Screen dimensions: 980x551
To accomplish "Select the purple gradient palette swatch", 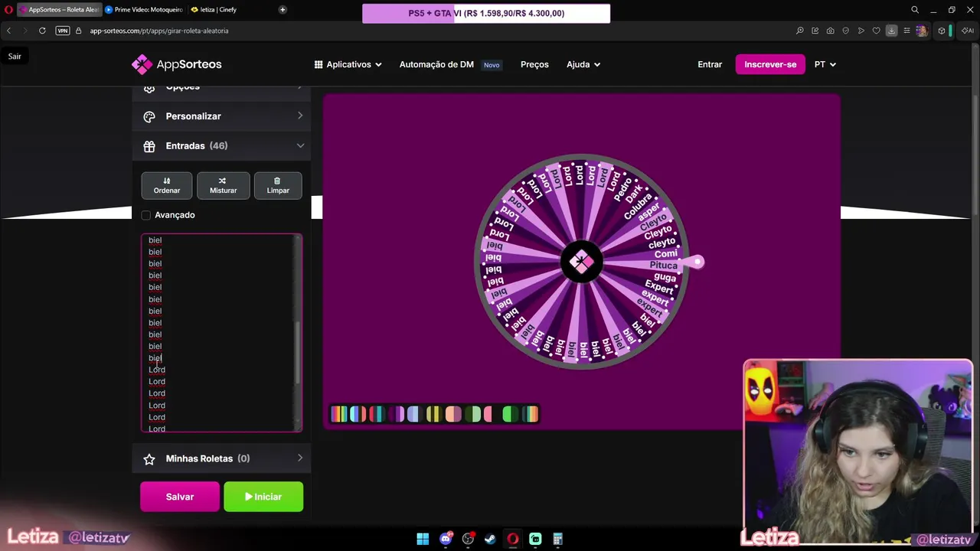I will pos(397,414).
